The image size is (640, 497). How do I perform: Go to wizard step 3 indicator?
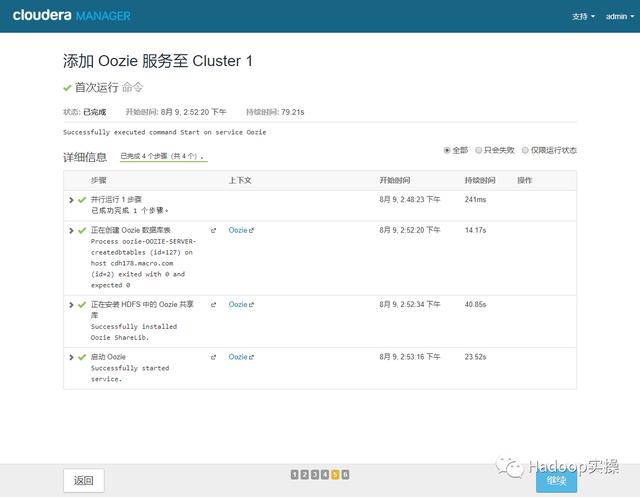[315, 475]
